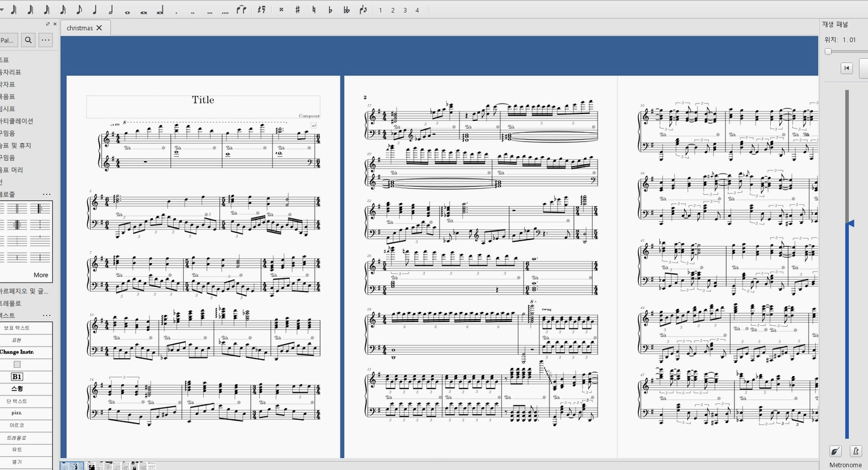Select the quarter note duration
This screenshot has width=868, height=470.
click(95, 9)
